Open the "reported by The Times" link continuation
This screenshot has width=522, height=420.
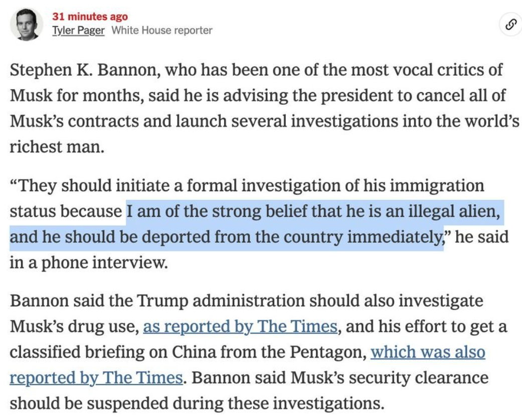tap(96, 378)
